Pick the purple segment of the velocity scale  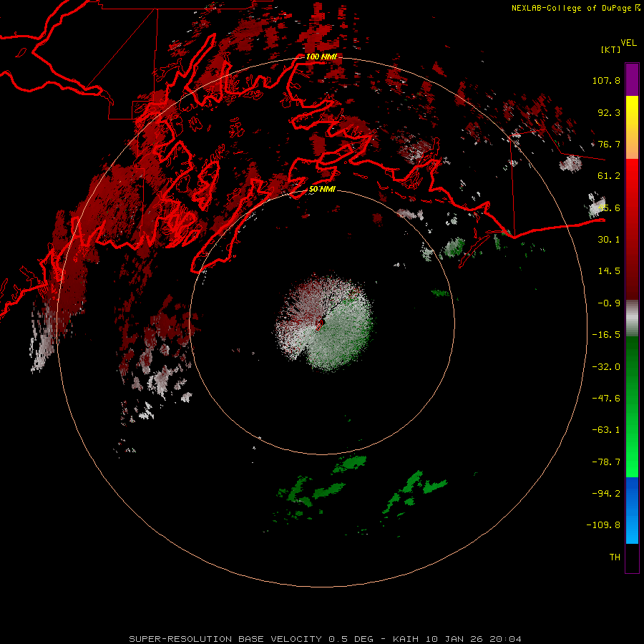[x=632, y=79]
